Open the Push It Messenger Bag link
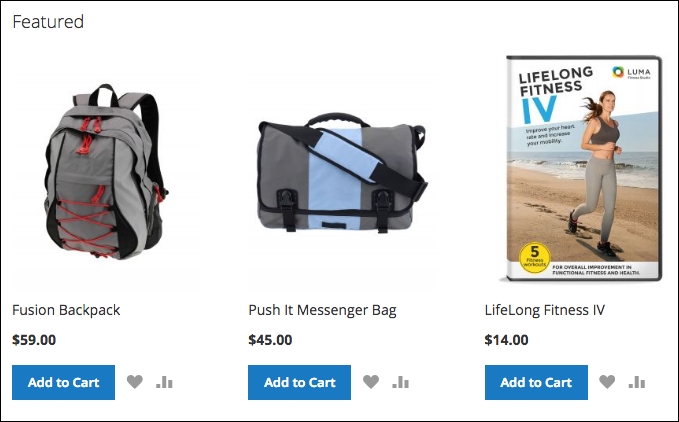679x422 pixels. pyautogui.click(x=322, y=310)
